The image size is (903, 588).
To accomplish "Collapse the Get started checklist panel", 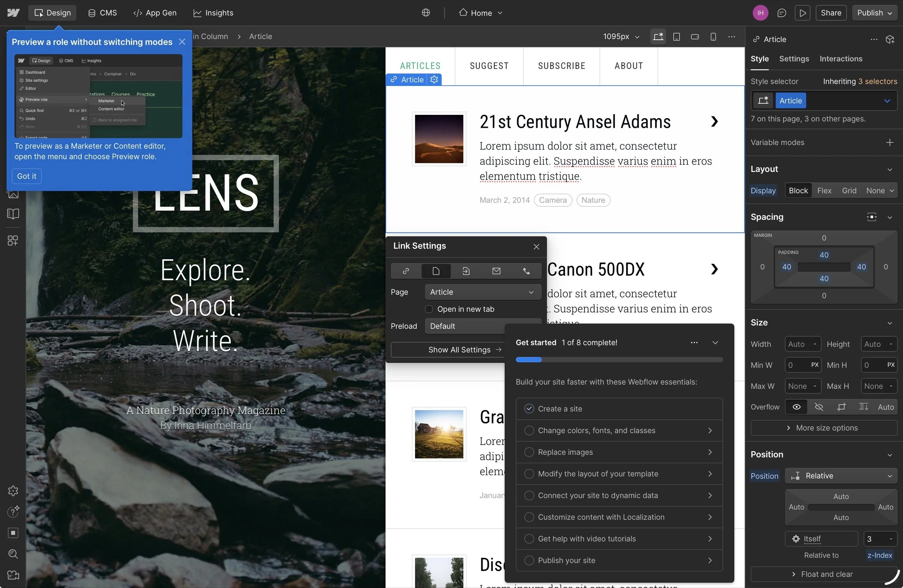I will pos(715,342).
